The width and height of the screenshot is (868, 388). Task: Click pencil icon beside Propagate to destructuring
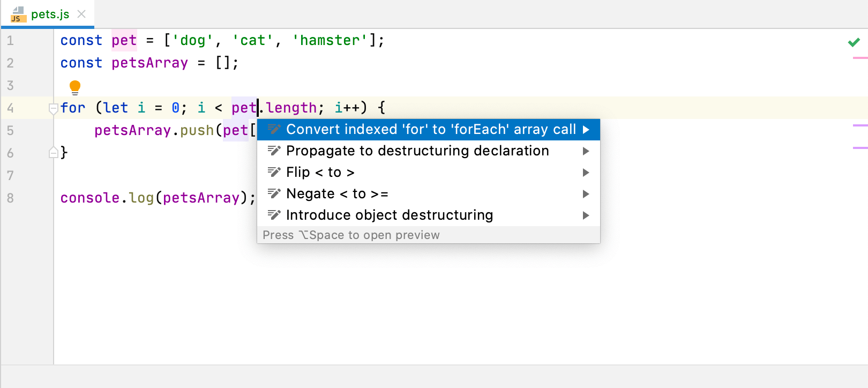274,151
